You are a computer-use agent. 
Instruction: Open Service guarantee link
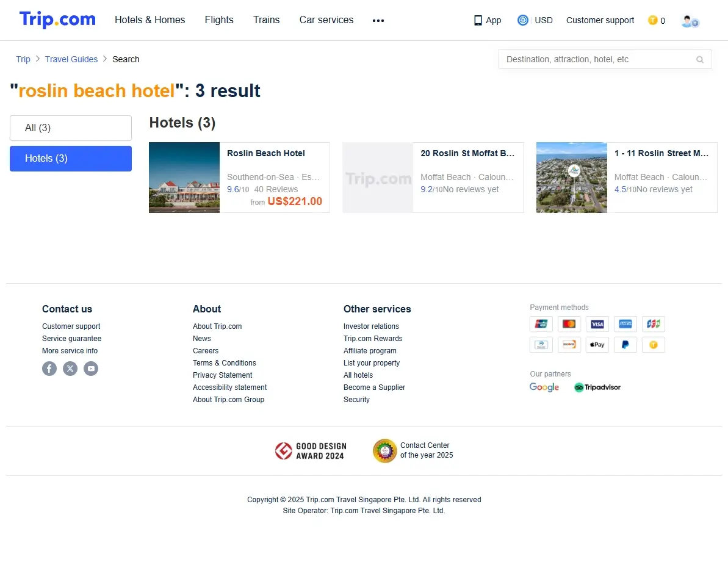(x=71, y=339)
